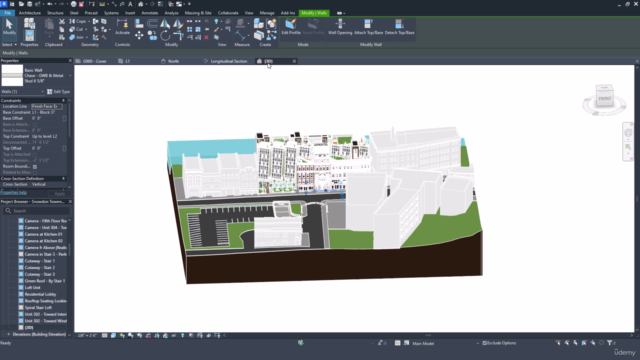Open the Architecture ribbon tab

30,13
